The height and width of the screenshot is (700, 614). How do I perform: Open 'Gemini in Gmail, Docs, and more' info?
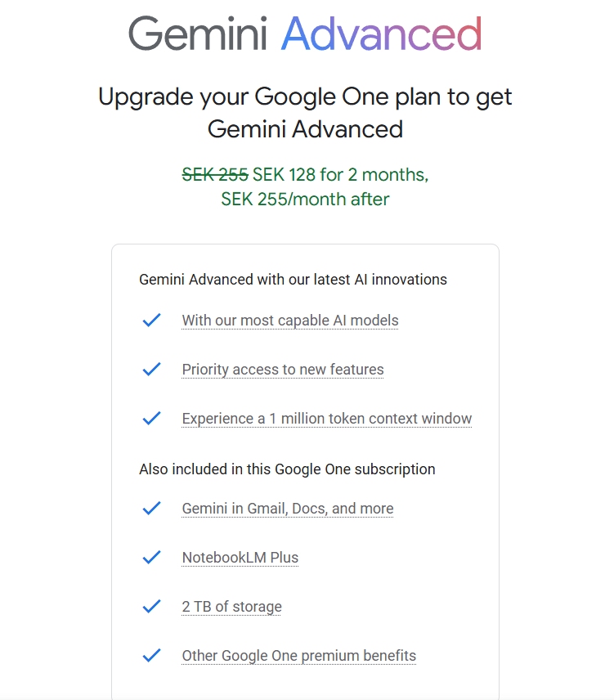[x=288, y=509]
